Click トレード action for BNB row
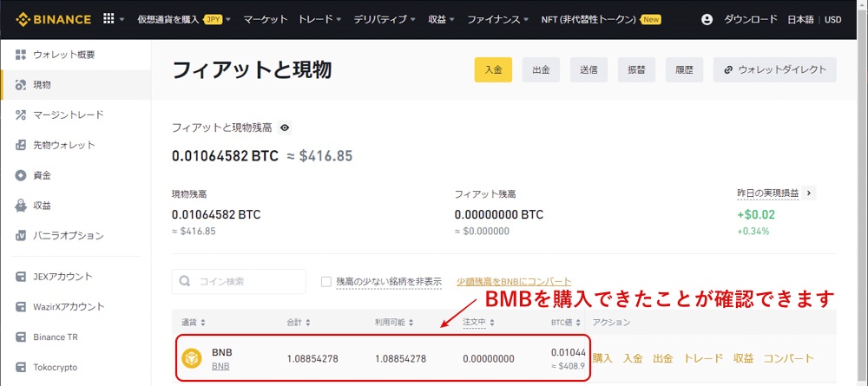 [x=704, y=358]
